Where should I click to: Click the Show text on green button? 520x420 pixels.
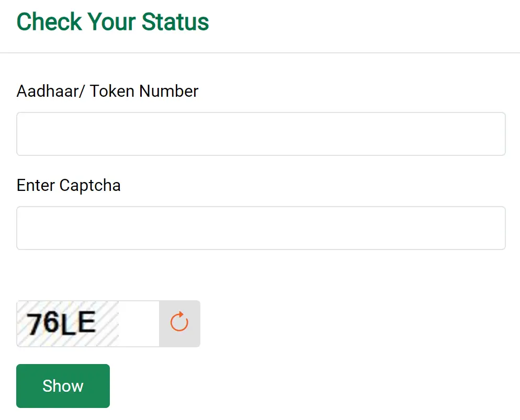coord(63,386)
